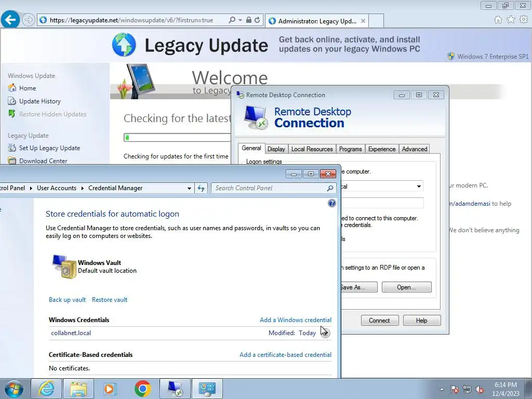Screen dimensions: 532x399
Task: Show hidden system tray icons arrow
Action: (x=442, y=389)
